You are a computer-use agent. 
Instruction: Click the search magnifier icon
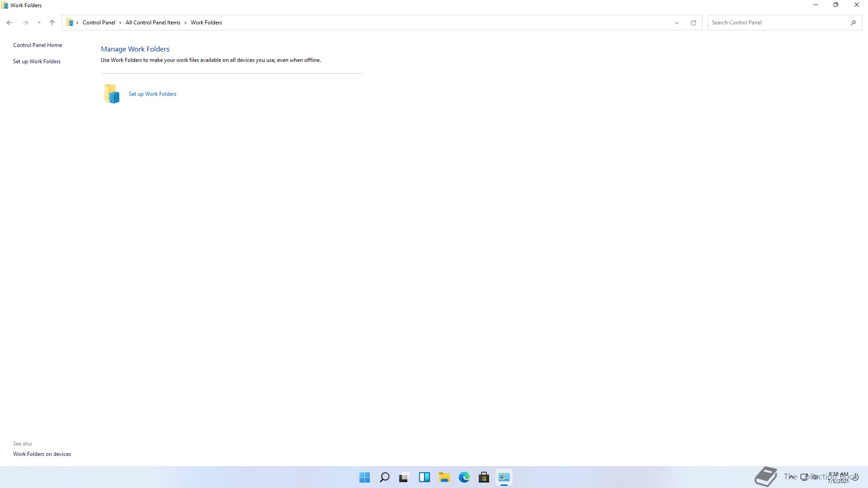coord(853,23)
